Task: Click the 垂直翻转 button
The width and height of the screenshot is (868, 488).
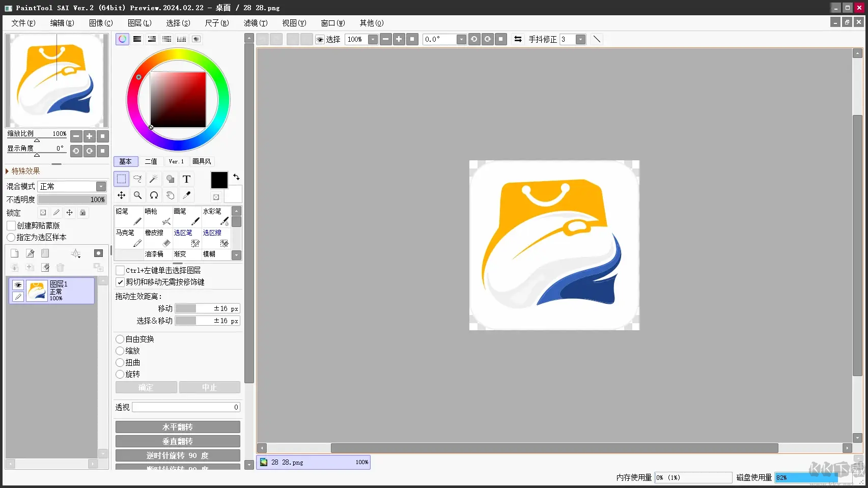Action: [x=178, y=441]
